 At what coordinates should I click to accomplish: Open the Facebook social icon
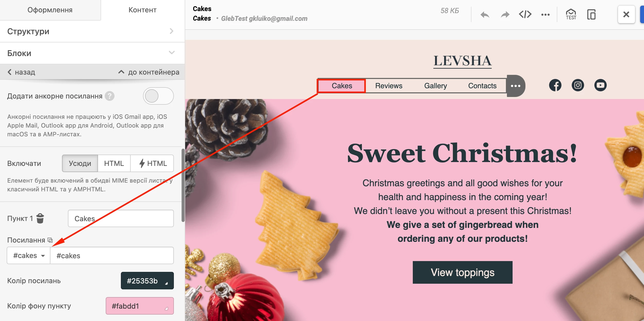coord(555,85)
